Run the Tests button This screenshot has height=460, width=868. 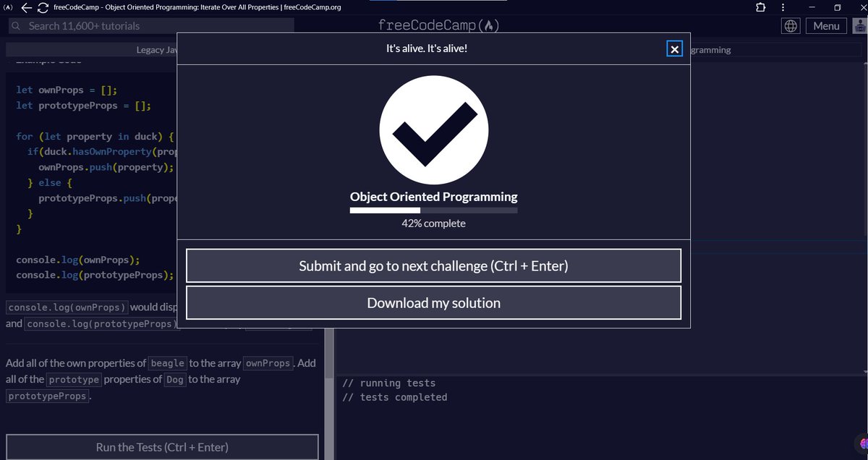(x=162, y=447)
